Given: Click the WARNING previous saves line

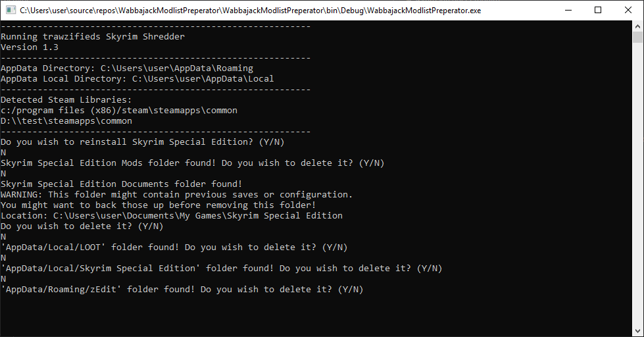Looking at the screenshot, I should [177, 195].
